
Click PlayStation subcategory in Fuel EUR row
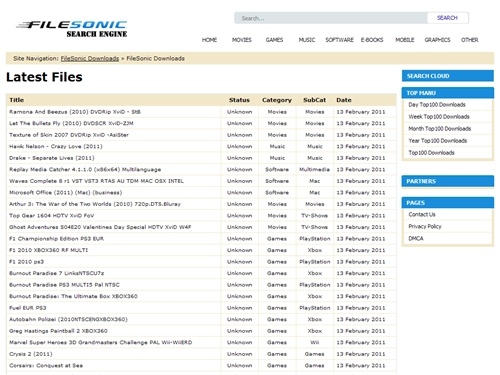[x=314, y=308]
